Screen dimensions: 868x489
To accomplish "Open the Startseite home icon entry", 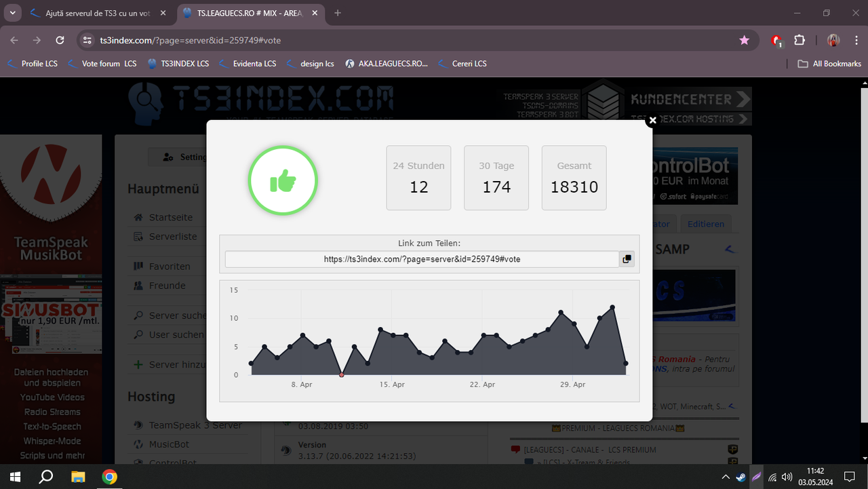I will pyautogui.click(x=163, y=218).
